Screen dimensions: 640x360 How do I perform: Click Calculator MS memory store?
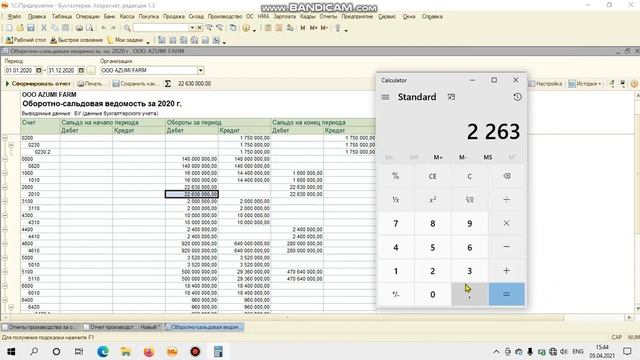coord(487,157)
